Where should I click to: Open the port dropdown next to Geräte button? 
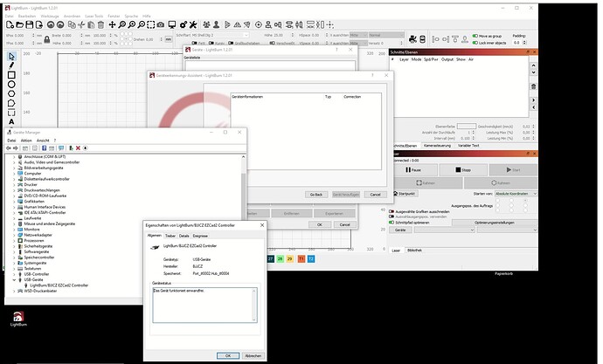pos(445,230)
